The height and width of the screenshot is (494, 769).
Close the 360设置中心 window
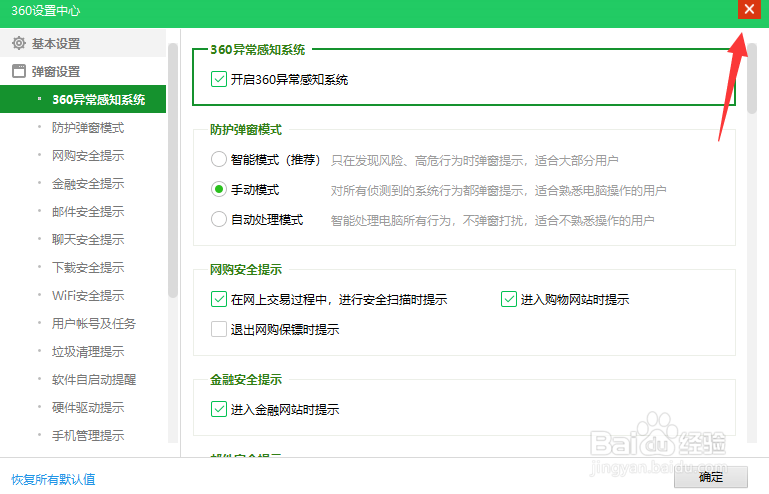tap(749, 9)
